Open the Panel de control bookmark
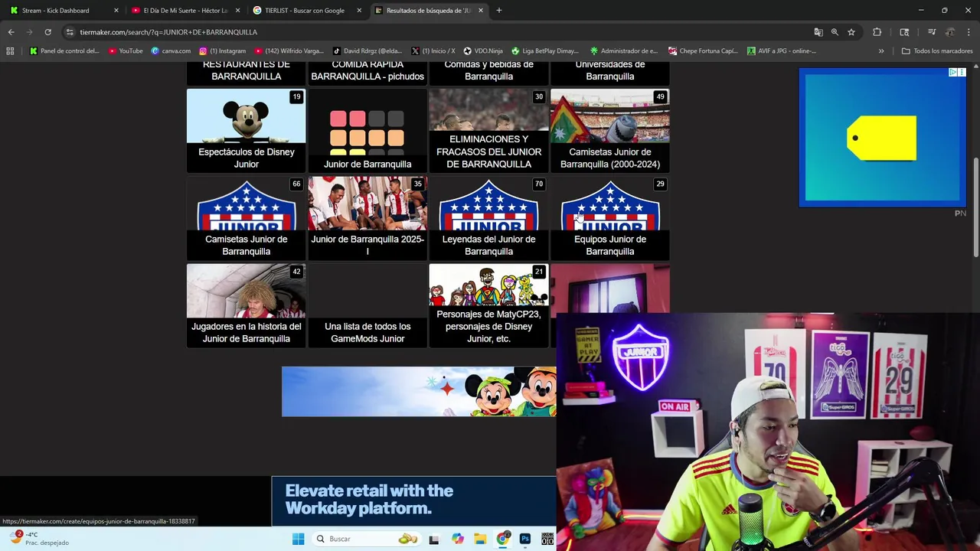The width and height of the screenshot is (980, 551). (64, 51)
